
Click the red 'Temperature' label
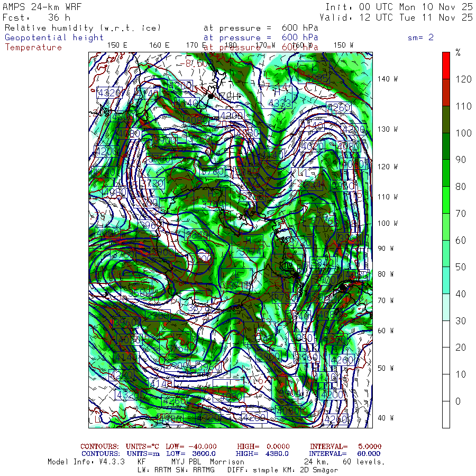click(x=33, y=48)
